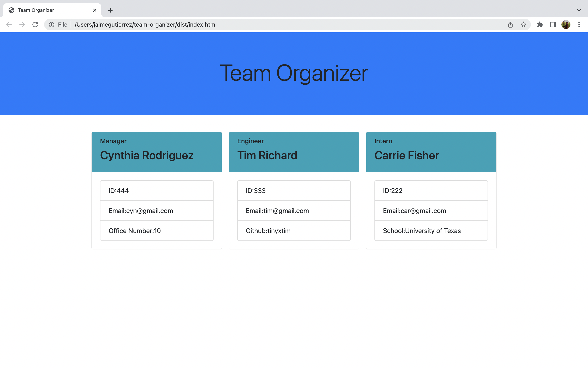This screenshot has width=588, height=368.
Task: Reload the Team Organizer page
Action: click(35, 25)
